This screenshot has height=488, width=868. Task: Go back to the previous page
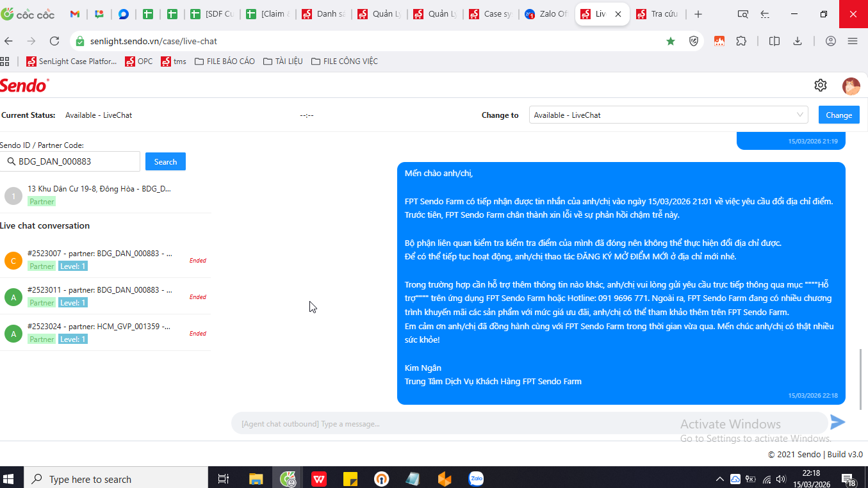(8, 41)
